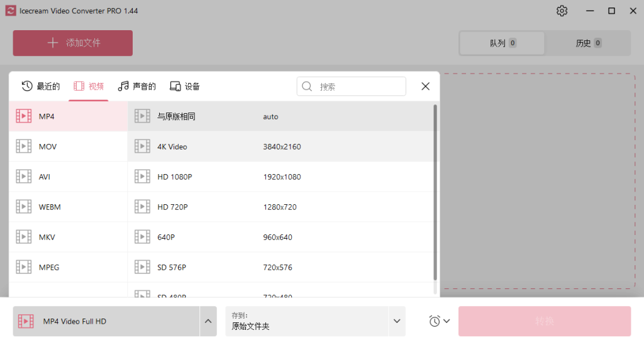
Task: Focus the 搜索 search field
Action: (352, 87)
